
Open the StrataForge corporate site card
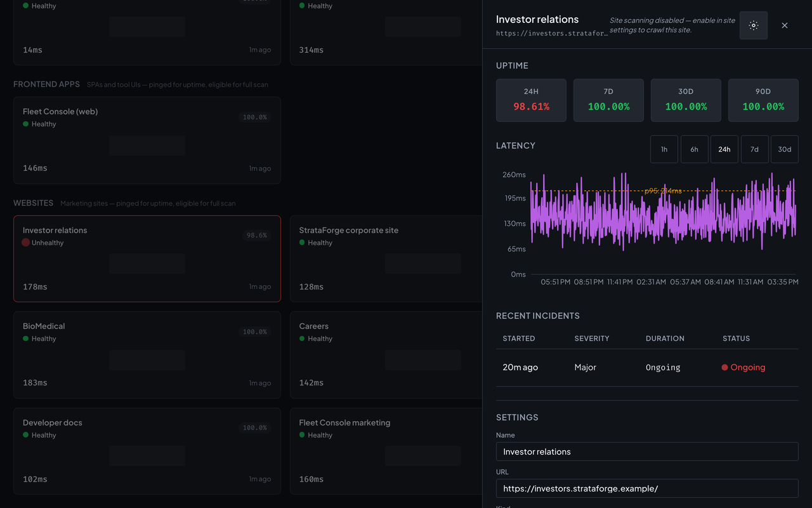[386, 258]
